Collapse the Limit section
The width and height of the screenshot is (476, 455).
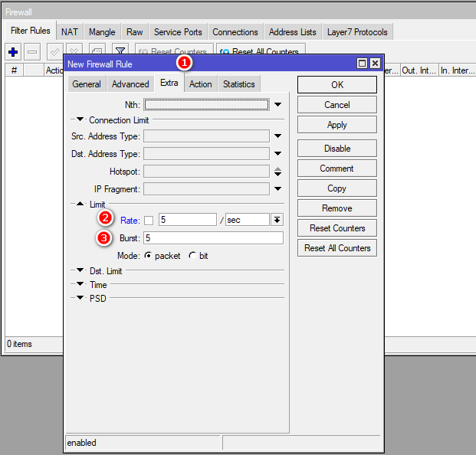pyautogui.click(x=80, y=205)
